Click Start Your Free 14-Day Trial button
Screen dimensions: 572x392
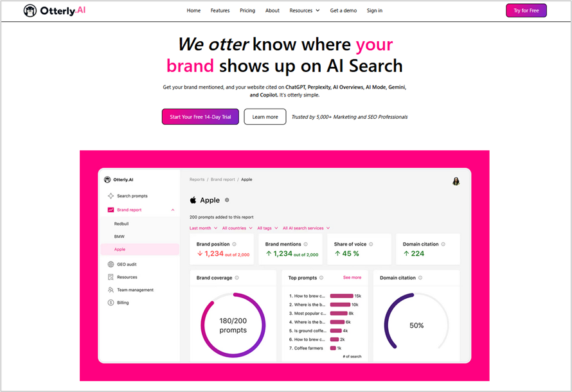coord(201,117)
